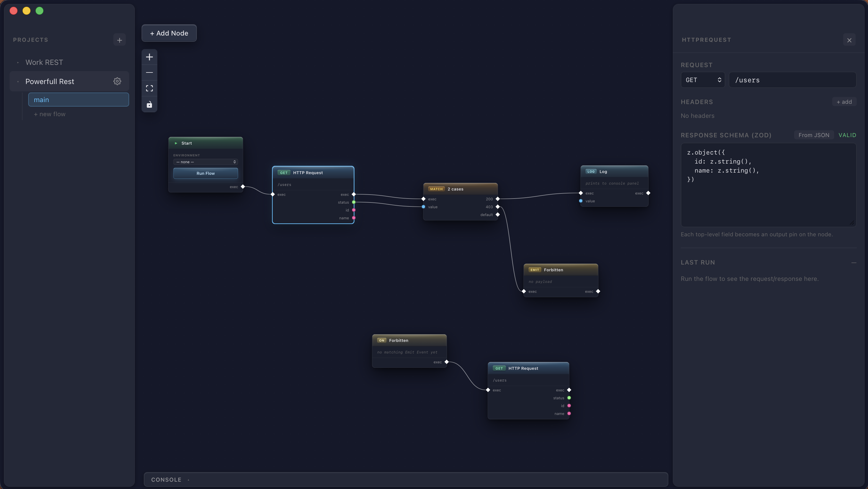Expand the Work REST project
Viewport: 868px width, 489px height.
[18, 62]
